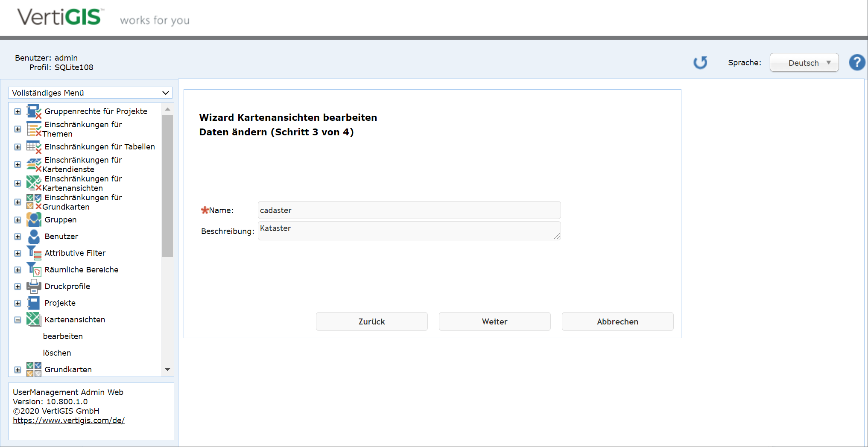
Task: Select the Gruppen people icon
Action: [x=33, y=219]
